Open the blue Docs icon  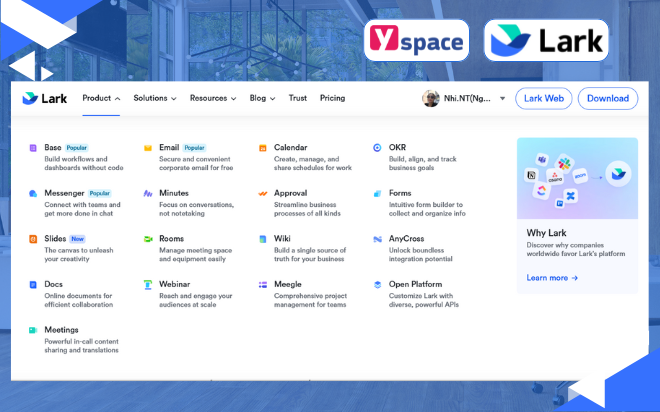(33, 284)
